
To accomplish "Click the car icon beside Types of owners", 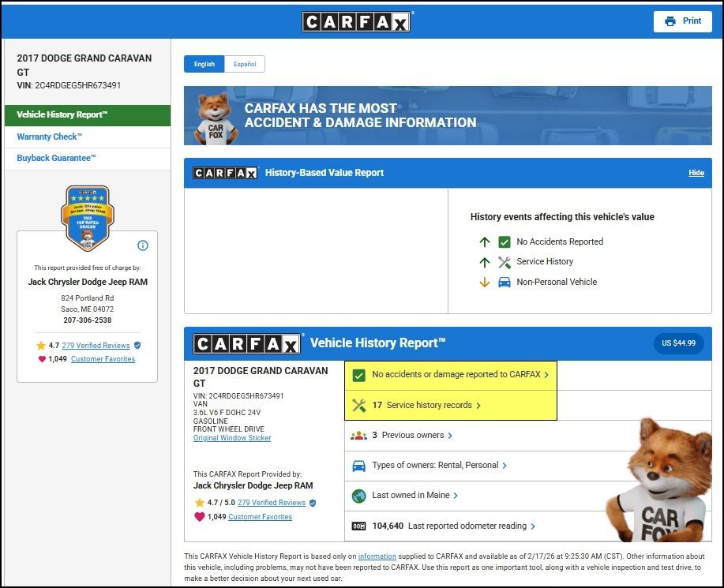I will (x=358, y=466).
